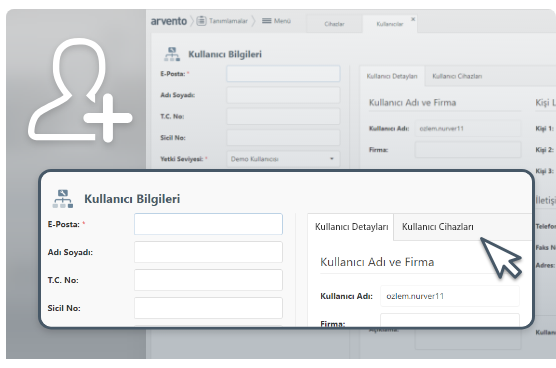556x368 pixels.
Task: Click the enlarged Adı Soyadı text box
Action: click(208, 252)
